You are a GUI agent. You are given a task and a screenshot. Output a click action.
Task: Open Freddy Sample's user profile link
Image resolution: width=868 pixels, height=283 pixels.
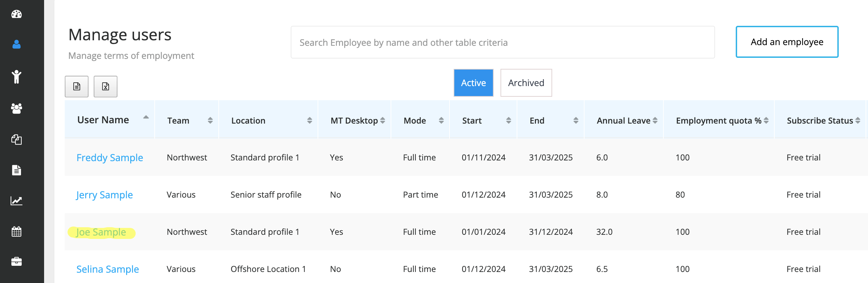pyautogui.click(x=110, y=158)
